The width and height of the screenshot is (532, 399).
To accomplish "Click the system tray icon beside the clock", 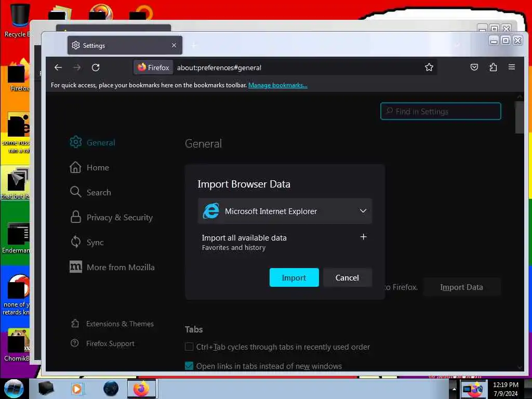I will 473,389.
